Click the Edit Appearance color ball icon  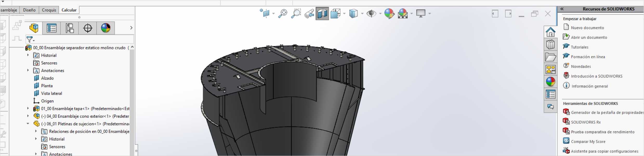[x=389, y=13]
